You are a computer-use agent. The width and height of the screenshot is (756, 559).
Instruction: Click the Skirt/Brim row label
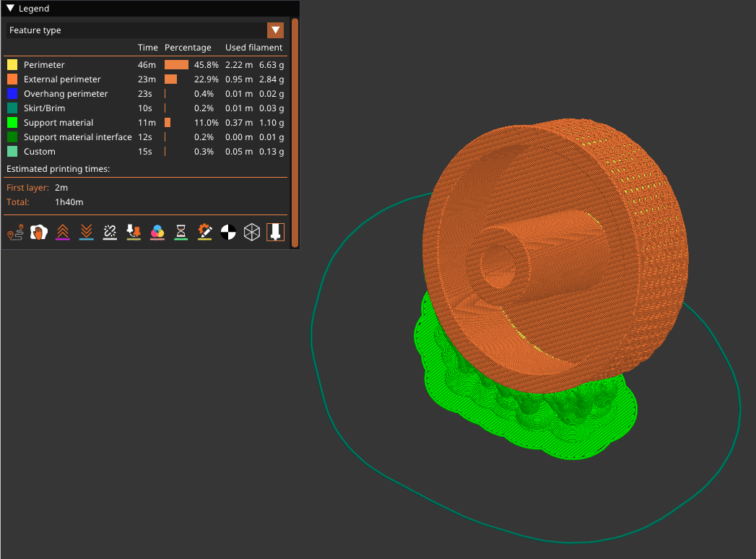pyautogui.click(x=44, y=108)
